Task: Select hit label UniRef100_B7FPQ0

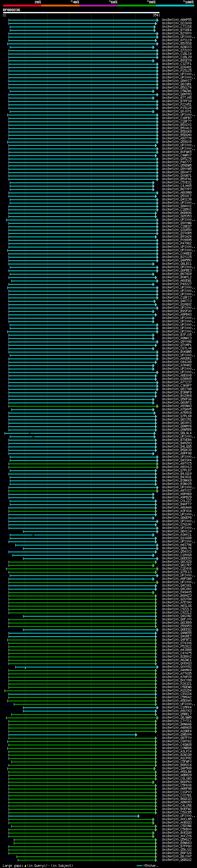Action: (177, 846)
